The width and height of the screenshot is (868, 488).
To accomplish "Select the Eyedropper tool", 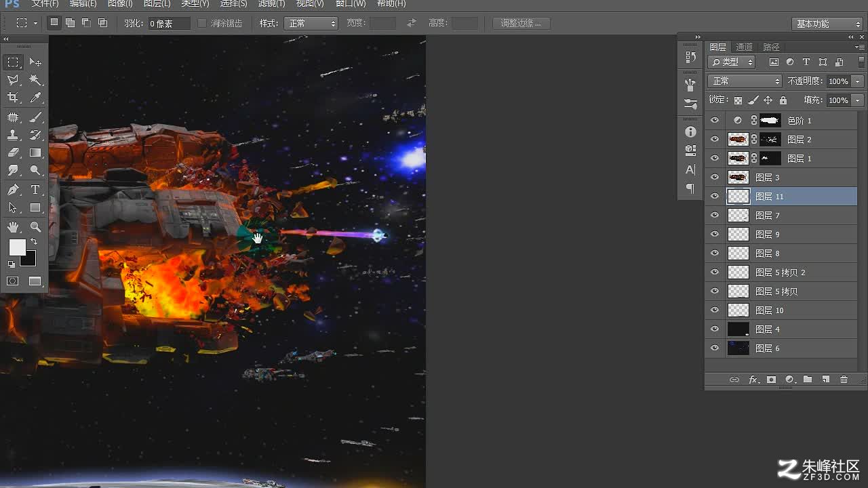I will [x=35, y=98].
